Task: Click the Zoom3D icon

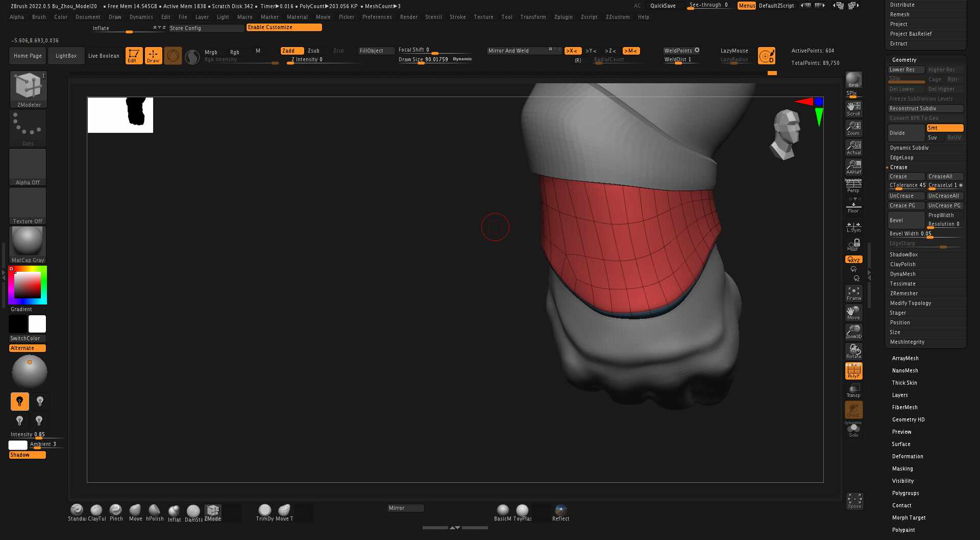Action: coord(853,332)
